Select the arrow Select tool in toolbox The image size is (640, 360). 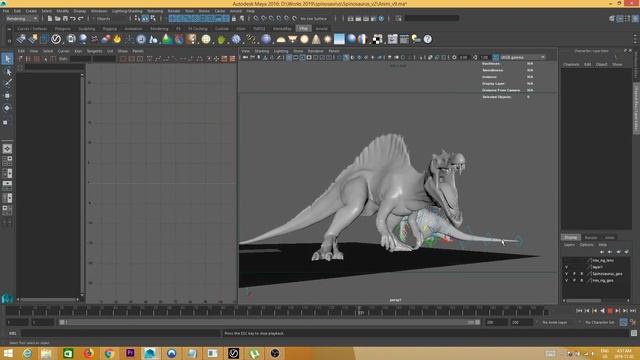(x=7, y=59)
